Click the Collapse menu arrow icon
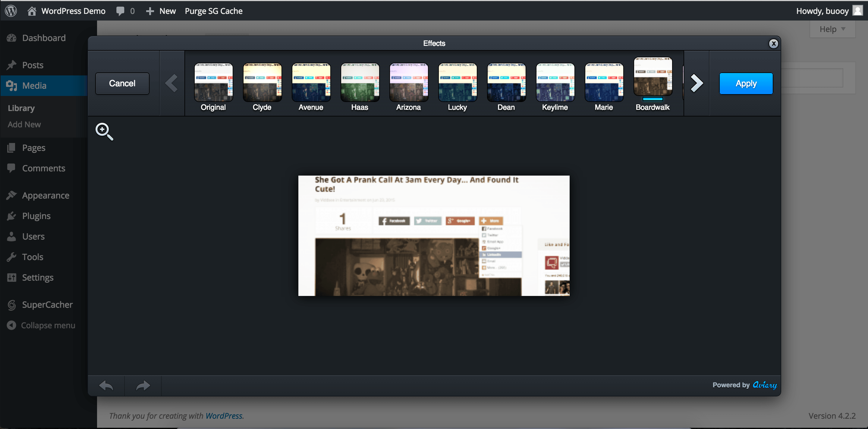Screen dimensions: 868x429 click(11, 325)
